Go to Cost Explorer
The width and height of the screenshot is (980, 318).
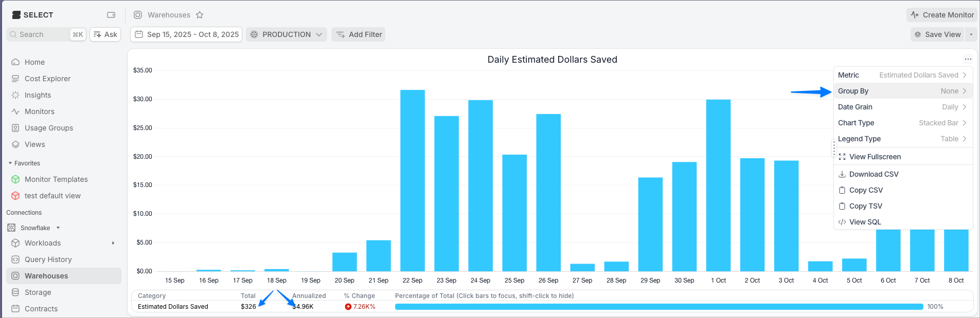tap(47, 79)
